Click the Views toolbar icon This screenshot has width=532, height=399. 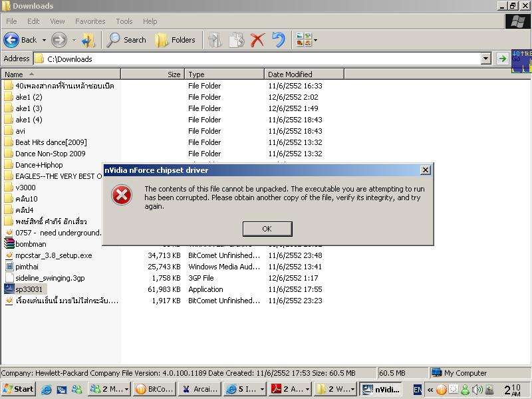pyautogui.click(x=304, y=39)
